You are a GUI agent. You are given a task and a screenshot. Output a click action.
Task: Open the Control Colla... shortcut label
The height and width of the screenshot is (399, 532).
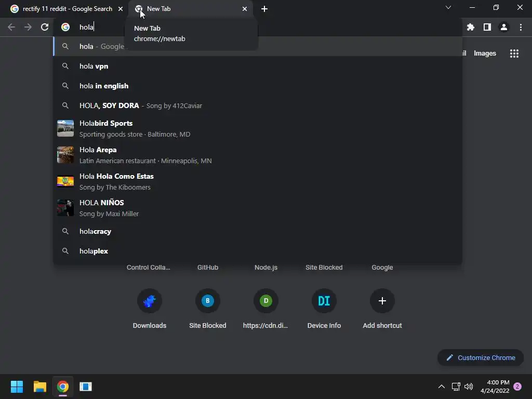[x=148, y=268]
